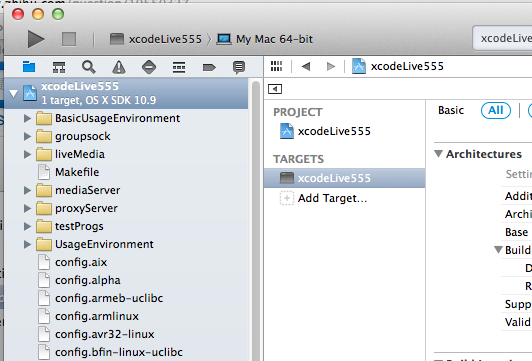Hide the project and targets list
532x361 pixels.
(275, 89)
